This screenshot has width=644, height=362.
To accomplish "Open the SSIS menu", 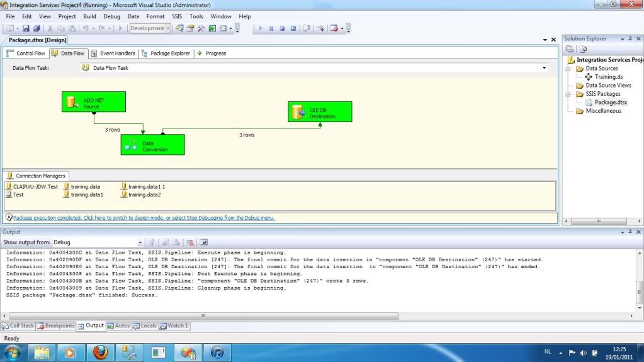I will coord(177,16).
